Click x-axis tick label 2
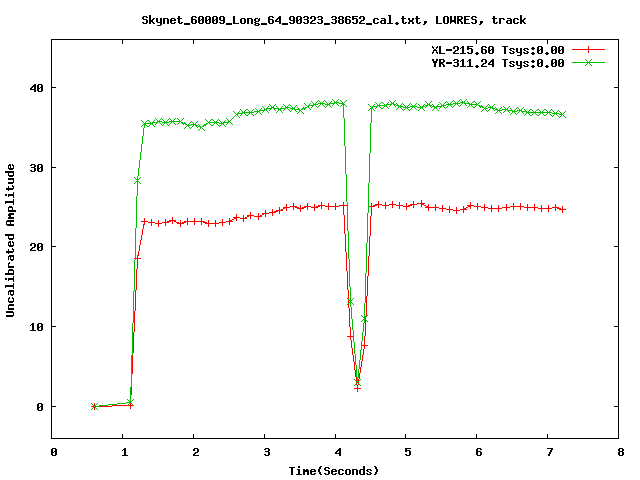The width and height of the screenshot is (640, 480). point(196,452)
